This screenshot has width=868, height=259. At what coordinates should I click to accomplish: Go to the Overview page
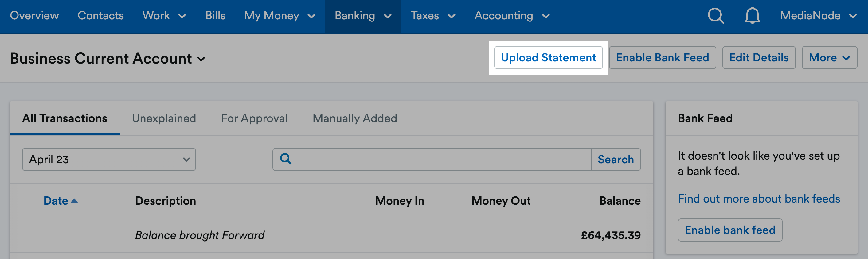[34, 15]
